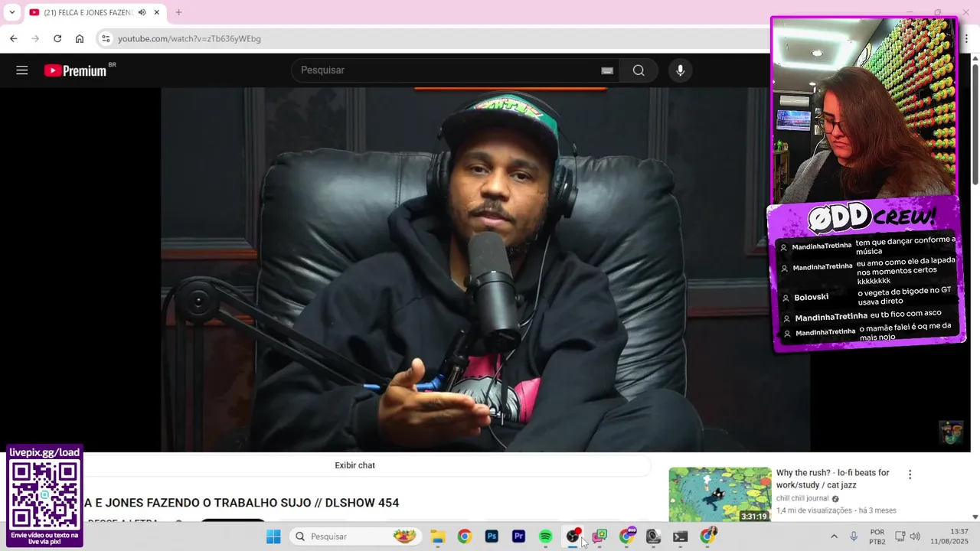Open File Explorer from taskbar
The width and height of the screenshot is (980, 551).
tap(437, 536)
